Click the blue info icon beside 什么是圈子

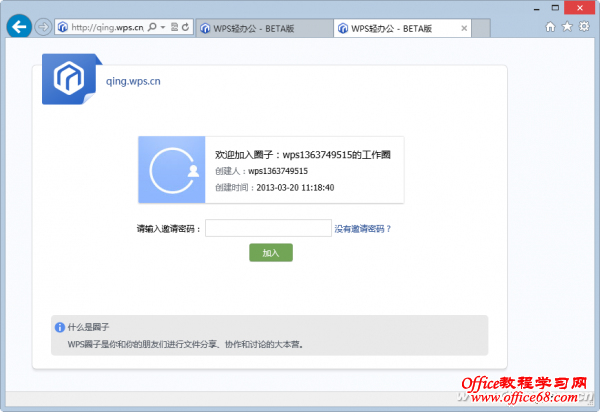pyautogui.click(x=60, y=327)
